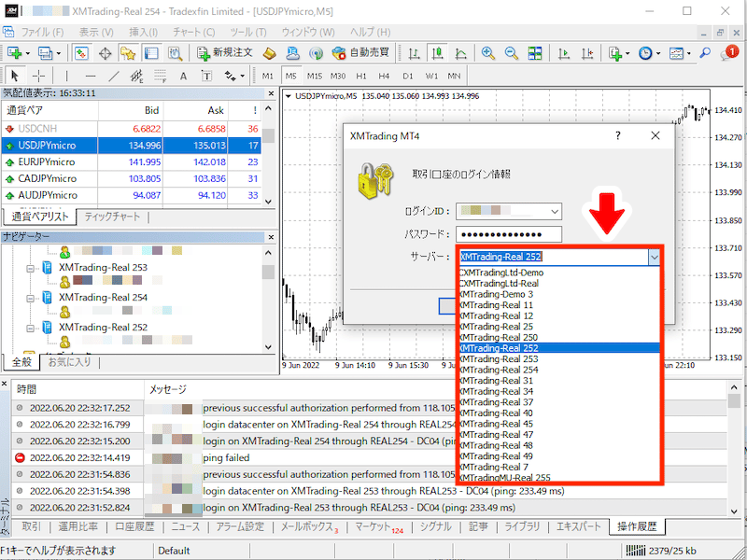Viewport: 747px width, 560px height.
Task: Close the 気配値表示 market watch panel
Action: coord(271,93)
